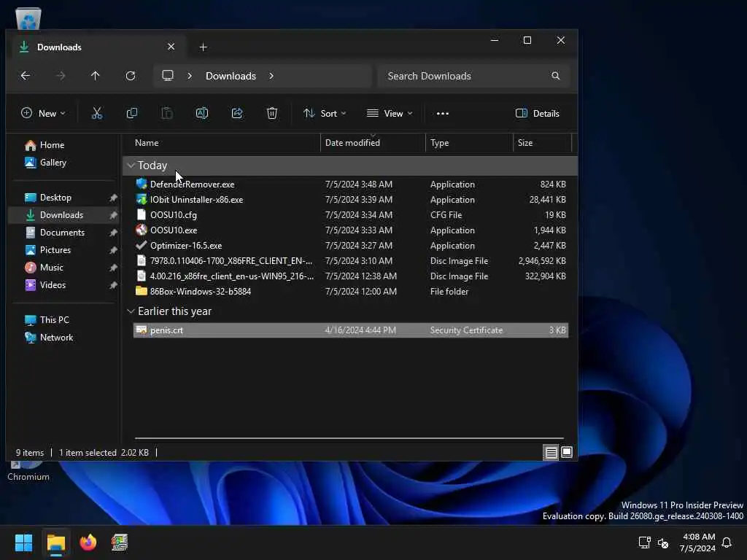747x560 pixels.
Task: Select the 7978.0.110406-1700 disc image
Action: coord(351,261)
